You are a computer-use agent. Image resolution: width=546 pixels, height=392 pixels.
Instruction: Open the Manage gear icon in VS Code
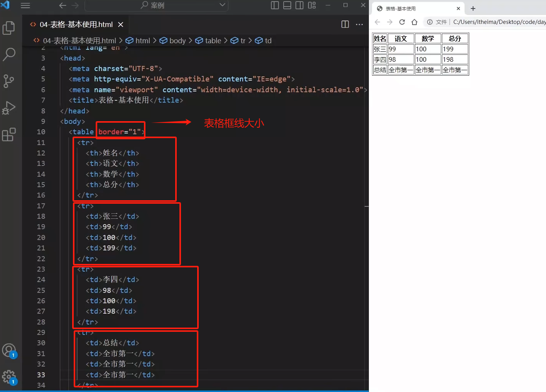pos(9,377)
